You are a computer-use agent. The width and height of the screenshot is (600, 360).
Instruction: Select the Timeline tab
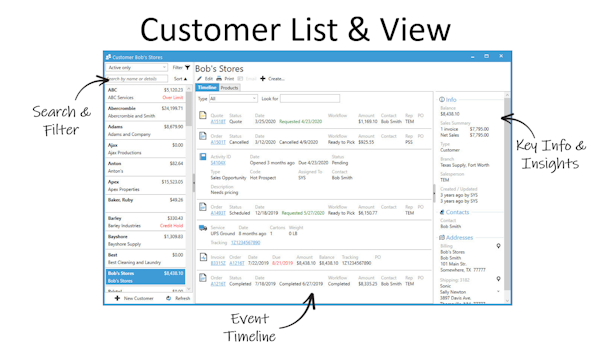[x=207, y=88]
